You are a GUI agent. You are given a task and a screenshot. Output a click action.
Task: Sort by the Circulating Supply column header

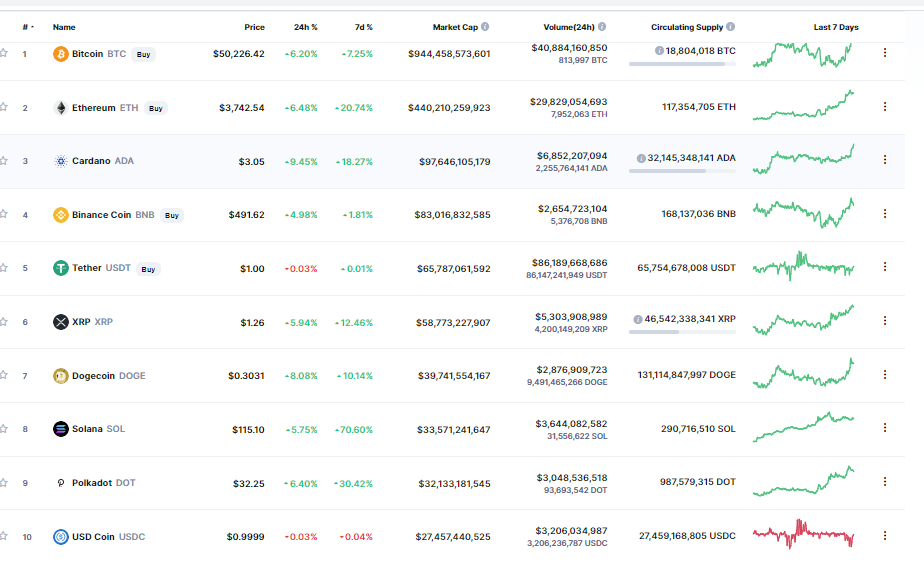point(687,27)
